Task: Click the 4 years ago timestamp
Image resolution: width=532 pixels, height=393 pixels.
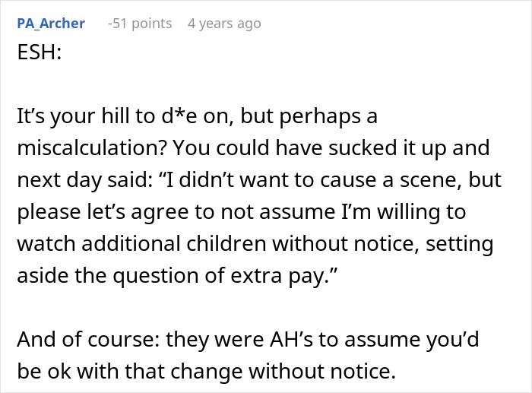Action: (x=224, y=24)
